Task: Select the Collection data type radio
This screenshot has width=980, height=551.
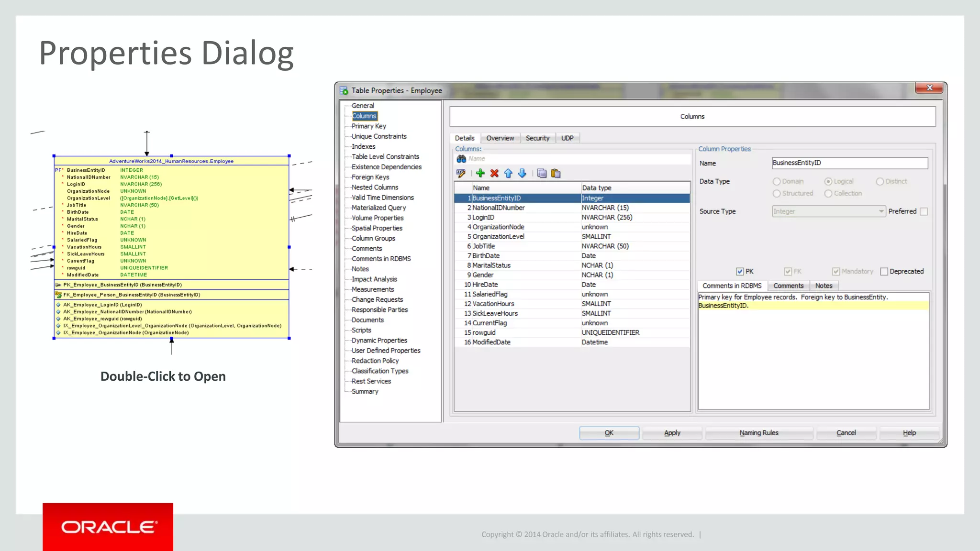Action: point(828,194)
